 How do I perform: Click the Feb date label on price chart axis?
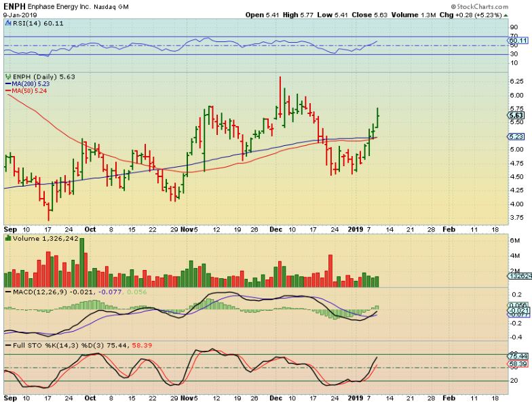click(449, 229)
